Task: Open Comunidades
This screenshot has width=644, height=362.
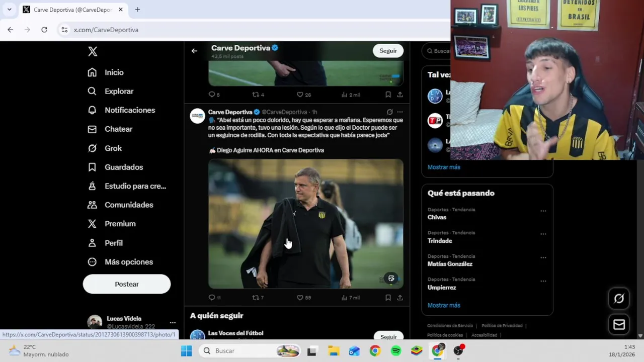Action: [120, 205]
